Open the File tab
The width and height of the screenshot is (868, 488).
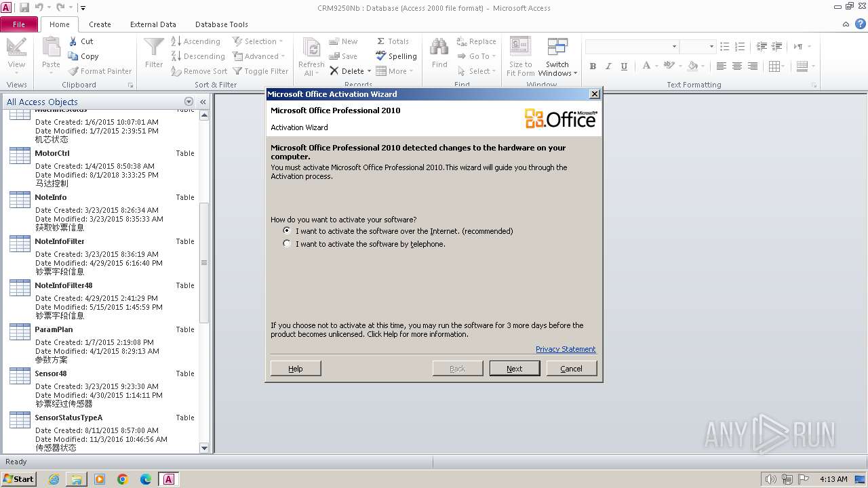19,24
